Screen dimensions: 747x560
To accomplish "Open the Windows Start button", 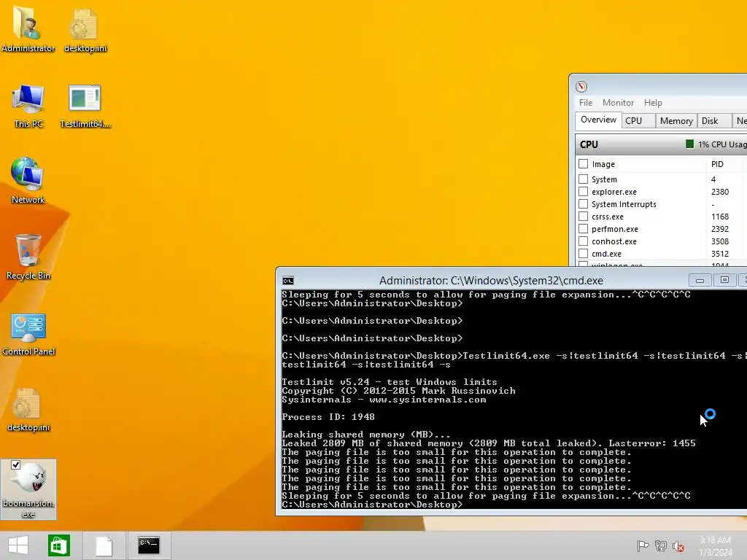I will (18, 545).
